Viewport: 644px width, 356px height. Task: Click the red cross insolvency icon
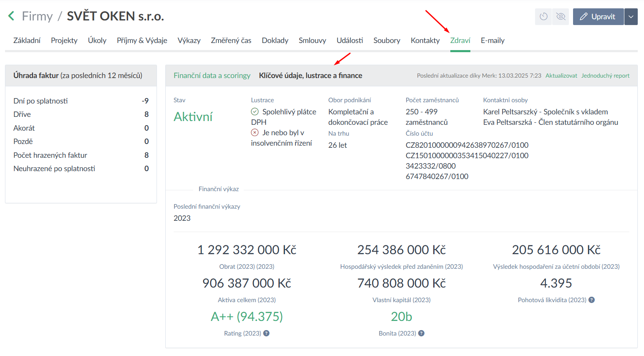tap(255, 133)
